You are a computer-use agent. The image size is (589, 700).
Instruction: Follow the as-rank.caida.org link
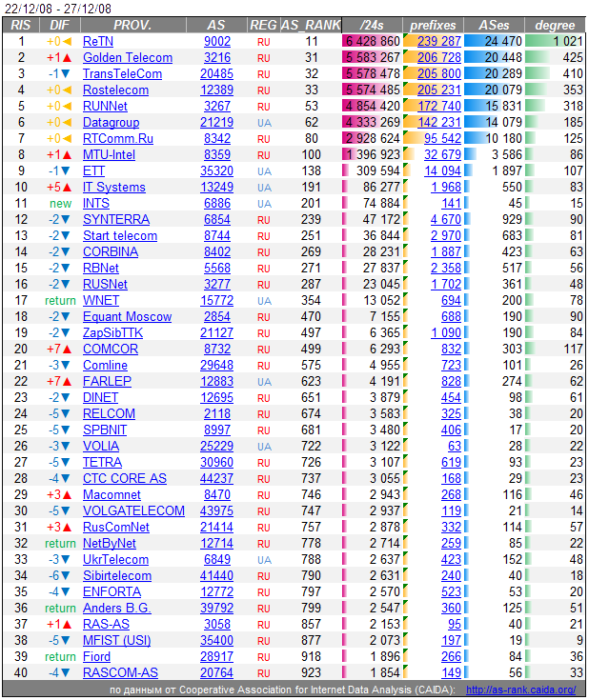click(x=533, y=690)
